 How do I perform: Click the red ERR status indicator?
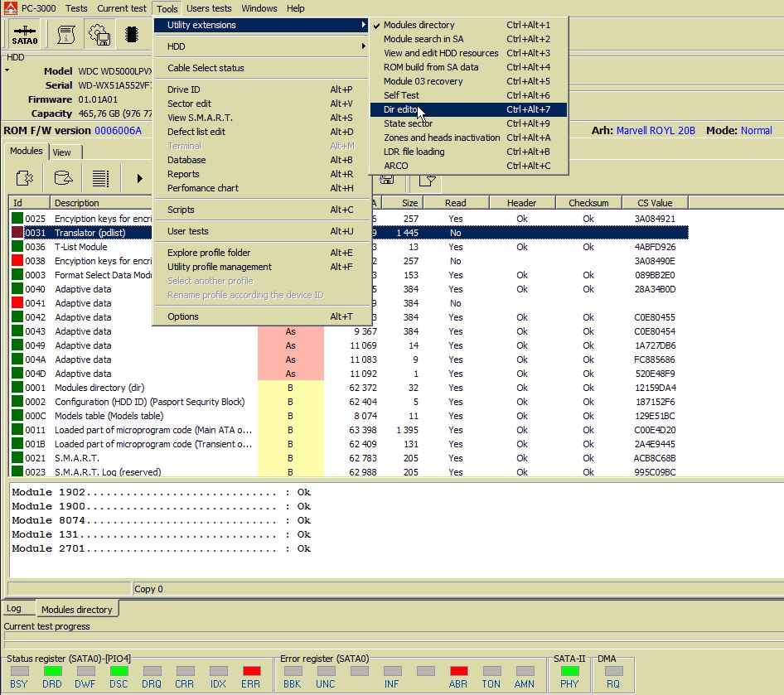[251, 671]
